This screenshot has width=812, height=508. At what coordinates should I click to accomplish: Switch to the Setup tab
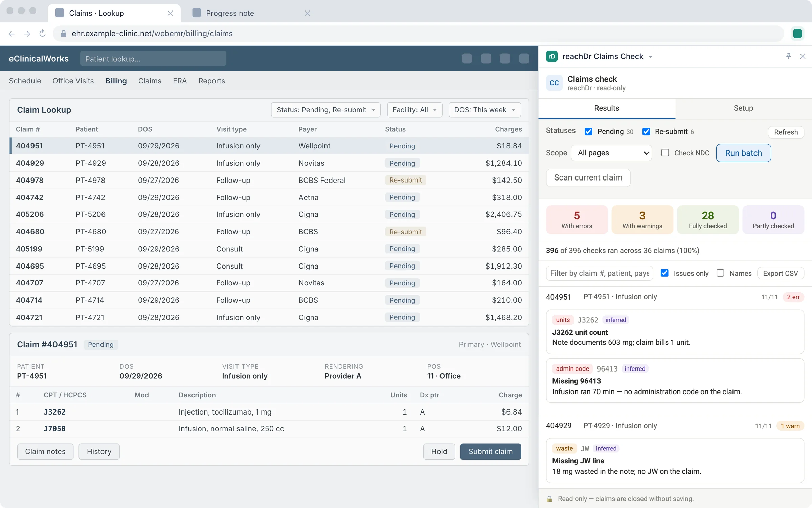pyautogui.click(x=743, y=108)
